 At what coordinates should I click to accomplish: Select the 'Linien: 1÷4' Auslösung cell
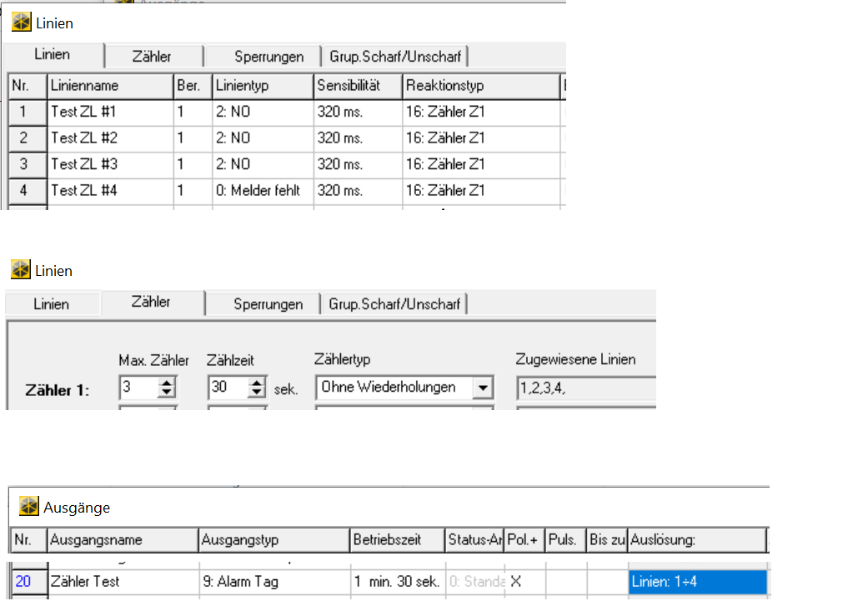tap(696, 582)
